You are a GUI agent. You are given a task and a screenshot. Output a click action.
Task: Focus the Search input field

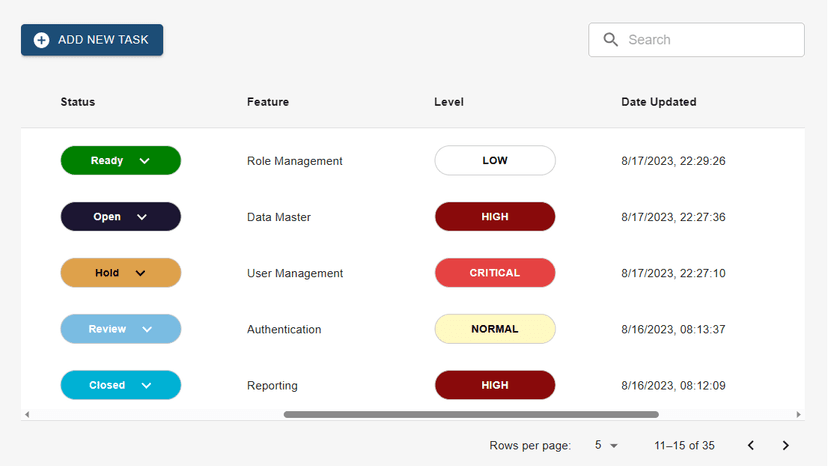coord(710,40)
